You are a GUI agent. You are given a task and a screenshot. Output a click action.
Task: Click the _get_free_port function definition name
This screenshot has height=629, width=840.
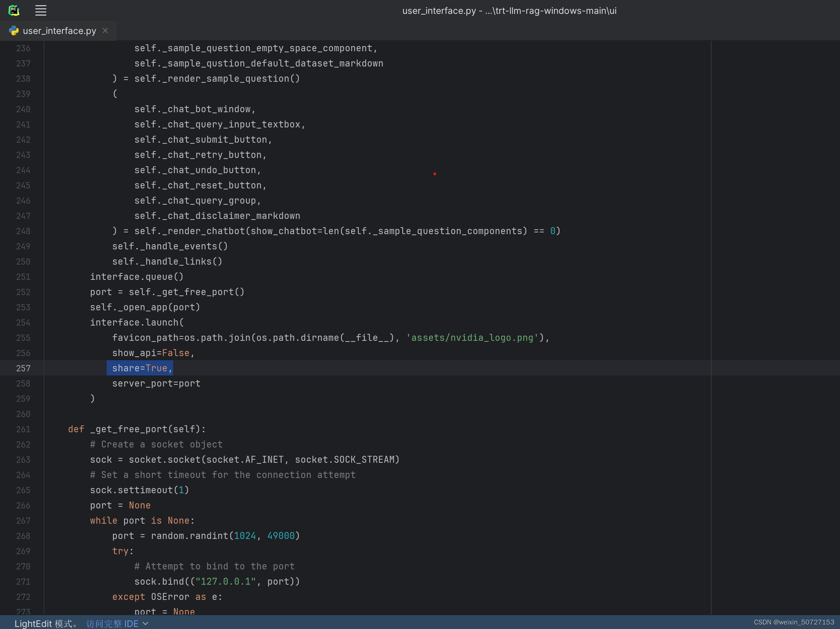click(129, 429)
